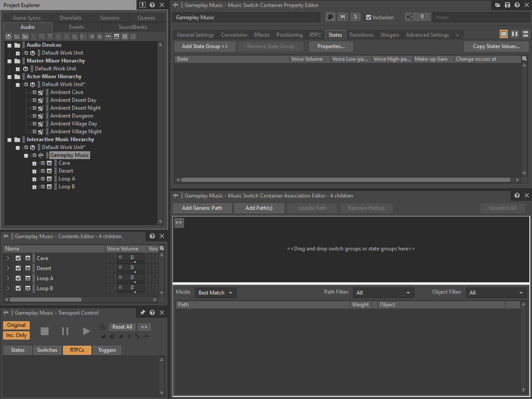Click Add Generic Path button
The width and height of the screenshot is (532, 399).
[202, 208]
